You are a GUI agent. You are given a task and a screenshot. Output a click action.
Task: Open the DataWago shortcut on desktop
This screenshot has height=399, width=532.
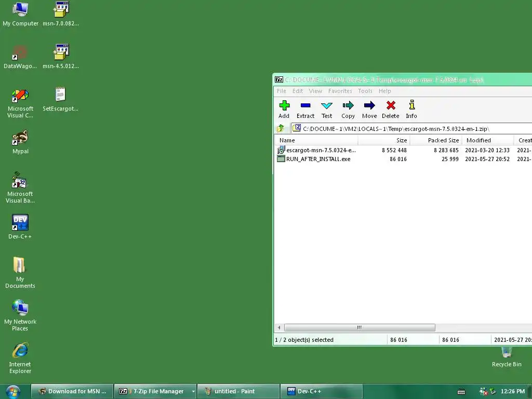(20, 56)
